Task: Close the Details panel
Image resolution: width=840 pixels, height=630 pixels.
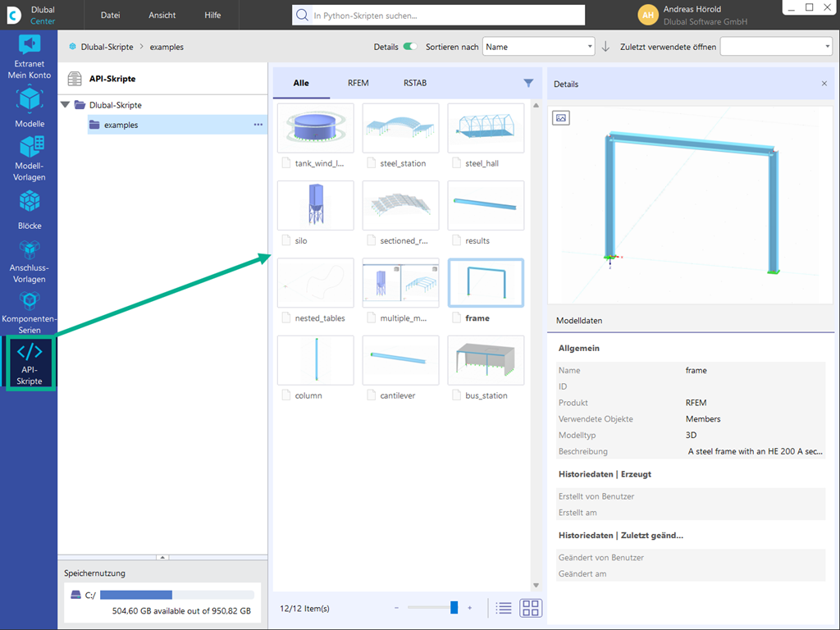Action: [x=824, y=84]
